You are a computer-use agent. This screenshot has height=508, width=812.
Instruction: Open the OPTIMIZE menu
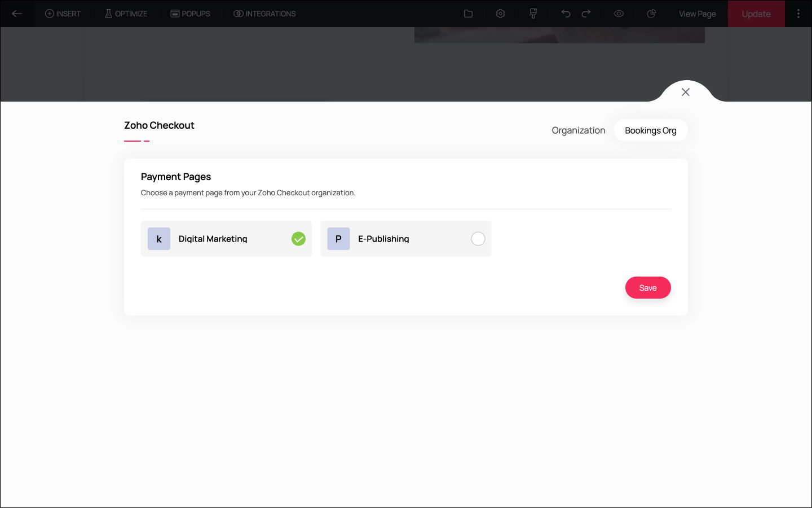pos(126,14)
